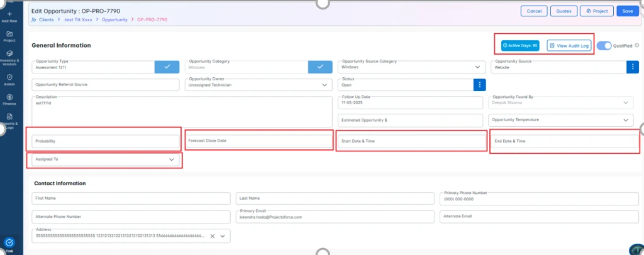Click the Clients breadcrumb link

pos(45,20)
